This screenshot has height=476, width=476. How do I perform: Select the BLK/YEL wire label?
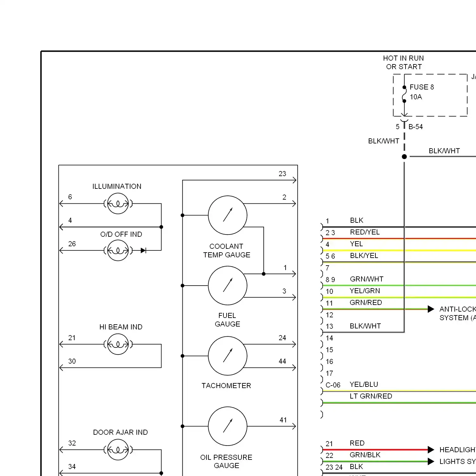tap(364, 255)
